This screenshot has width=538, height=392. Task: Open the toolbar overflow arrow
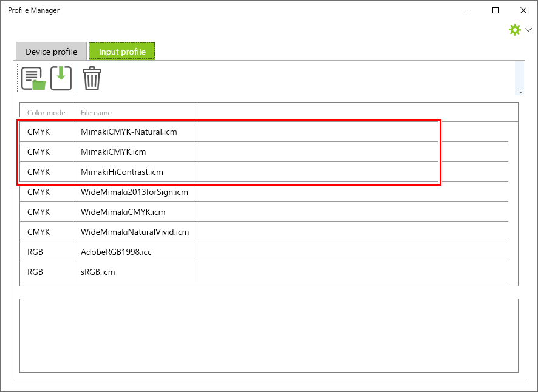(520, 92)
